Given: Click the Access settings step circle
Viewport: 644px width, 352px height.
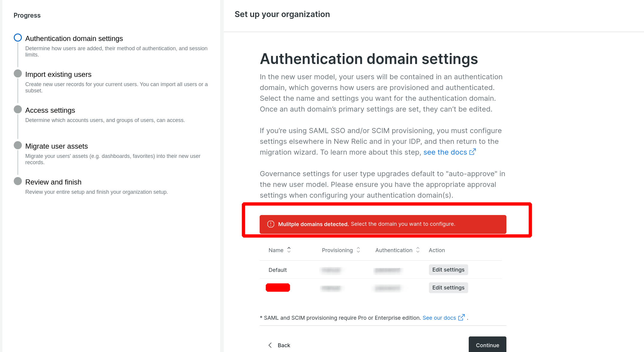Looking at the screenshot, I should click(18, 109).
